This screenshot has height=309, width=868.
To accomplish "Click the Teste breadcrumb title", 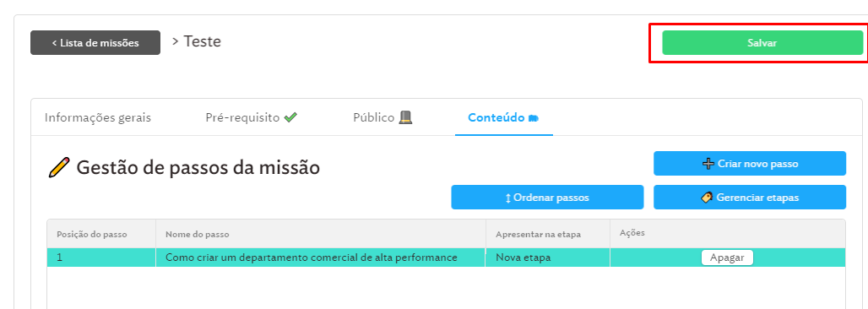I will [x=202, y=41].
